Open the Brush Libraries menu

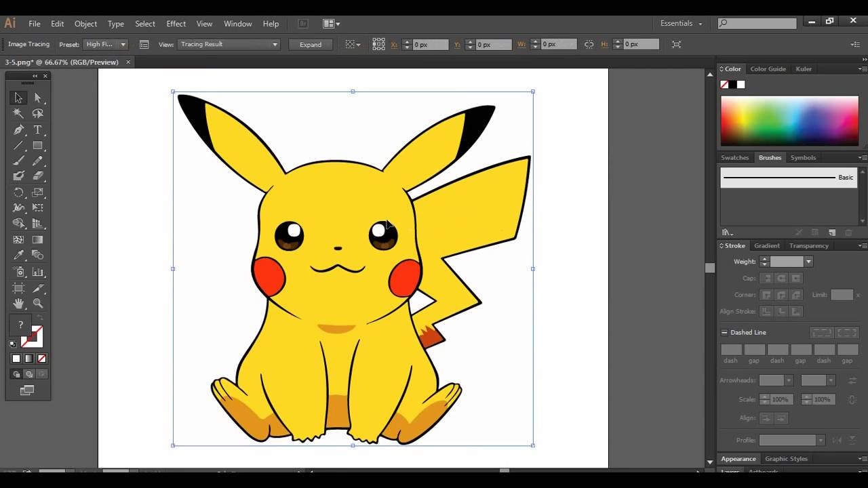(x=728, y=232)
